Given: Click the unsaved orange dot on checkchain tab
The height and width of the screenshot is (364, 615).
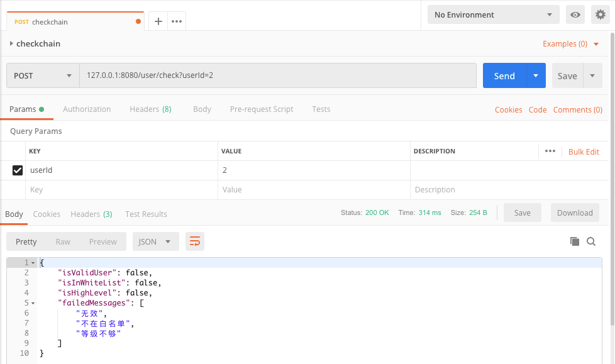Looking at the screenshot, I should coord(138,21).
